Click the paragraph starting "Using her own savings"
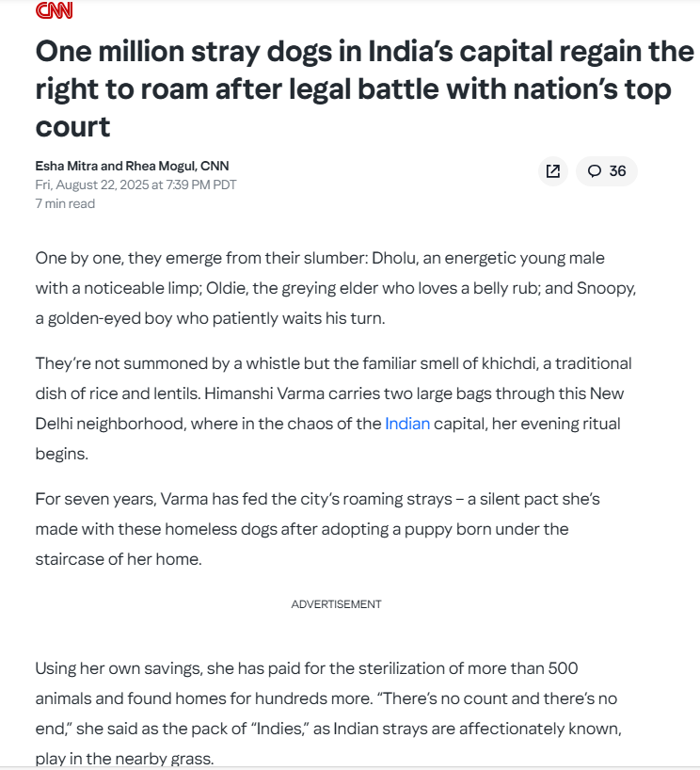The width and height of the screenshot is (700, 770). click(x=328, y=713)
